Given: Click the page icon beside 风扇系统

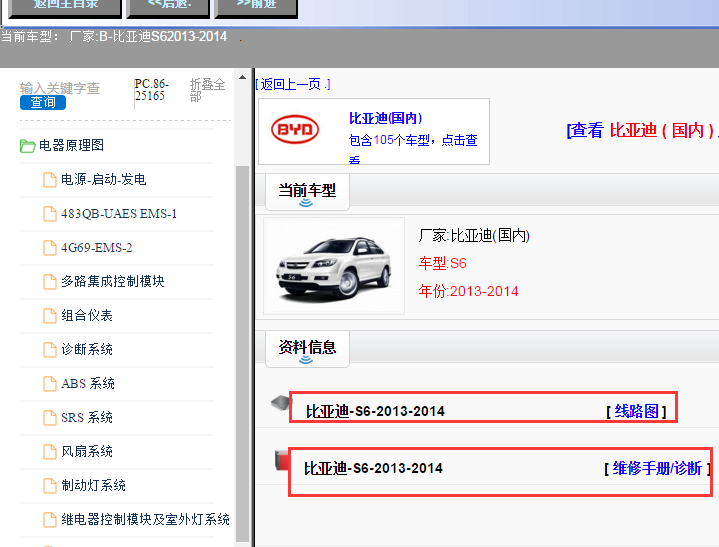Looking at the screenshot, I should tap(50, 452).
